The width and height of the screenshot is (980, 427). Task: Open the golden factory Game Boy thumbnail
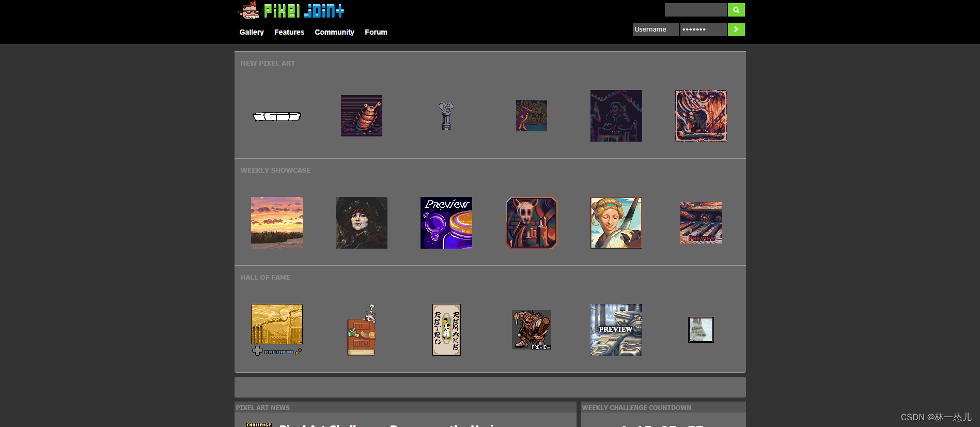point(277,330)
